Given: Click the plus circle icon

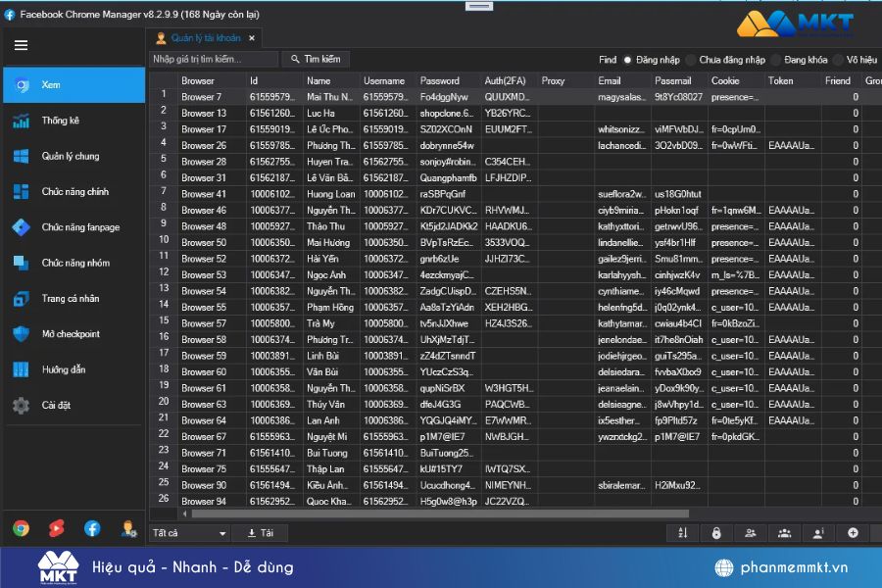Looking at the screenshot, I should [x=853, y=533].
